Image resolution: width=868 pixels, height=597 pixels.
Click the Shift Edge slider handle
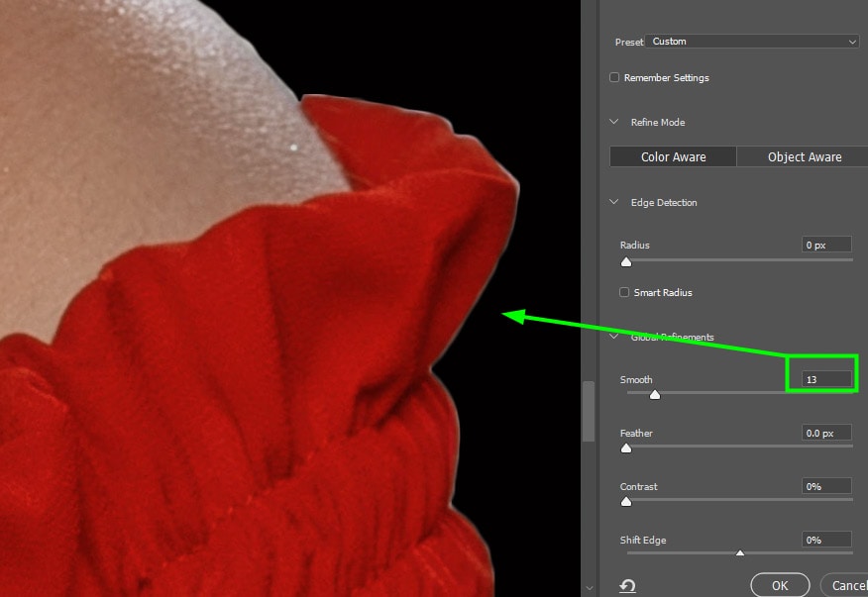tap(739, 553)
